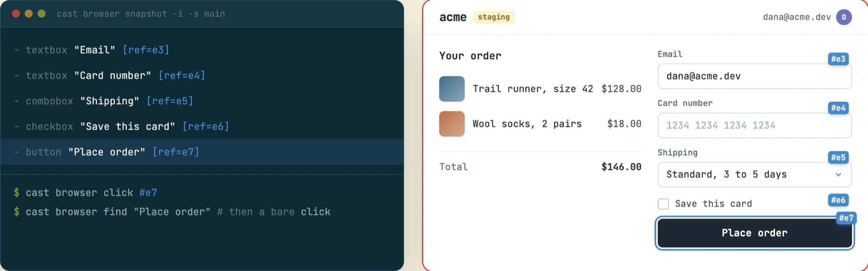
Task: Click the $128.00 price for Trail runner
Action: (621, 89)
